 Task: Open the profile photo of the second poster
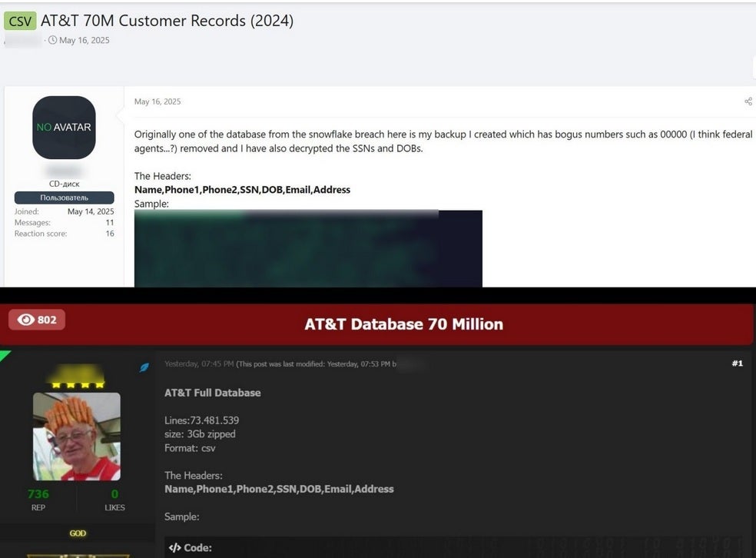pyautogui.click(x=77, y=436)
